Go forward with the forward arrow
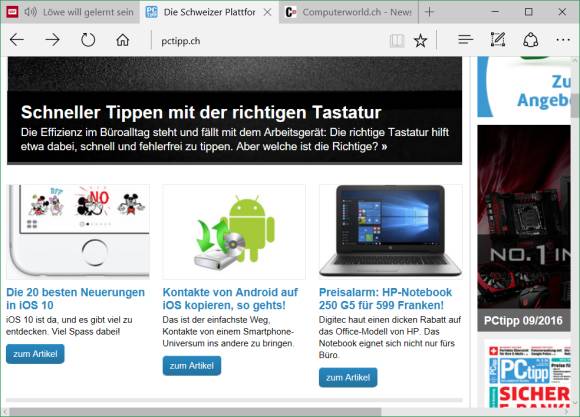This screenshot has height=417, width=580. (x=52, y=40)
